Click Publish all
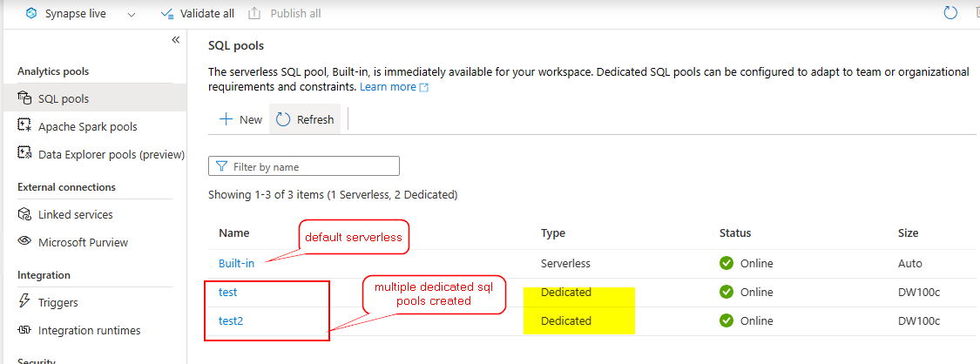This screenshot has height=364, width=980. pos(284,14)
